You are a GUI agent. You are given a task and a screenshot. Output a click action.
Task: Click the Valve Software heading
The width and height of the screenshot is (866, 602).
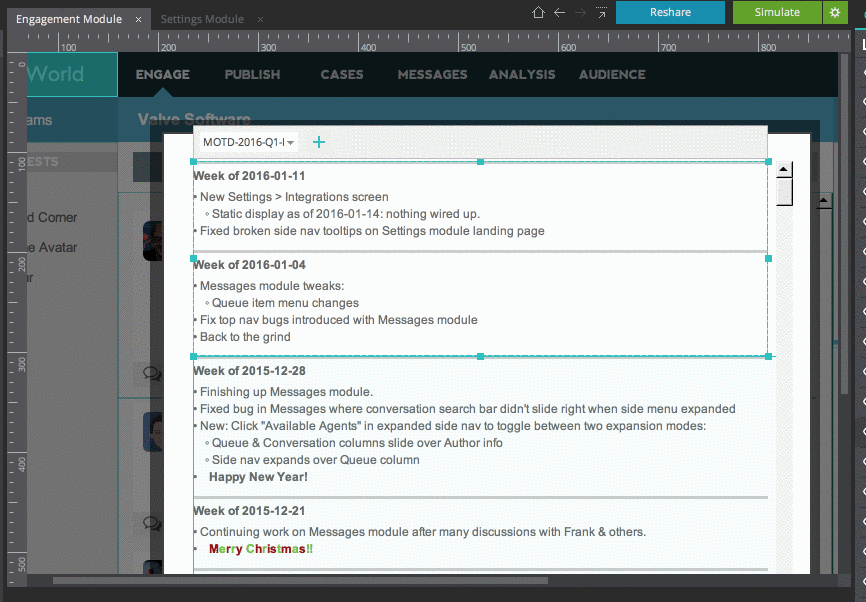[194, 119]
